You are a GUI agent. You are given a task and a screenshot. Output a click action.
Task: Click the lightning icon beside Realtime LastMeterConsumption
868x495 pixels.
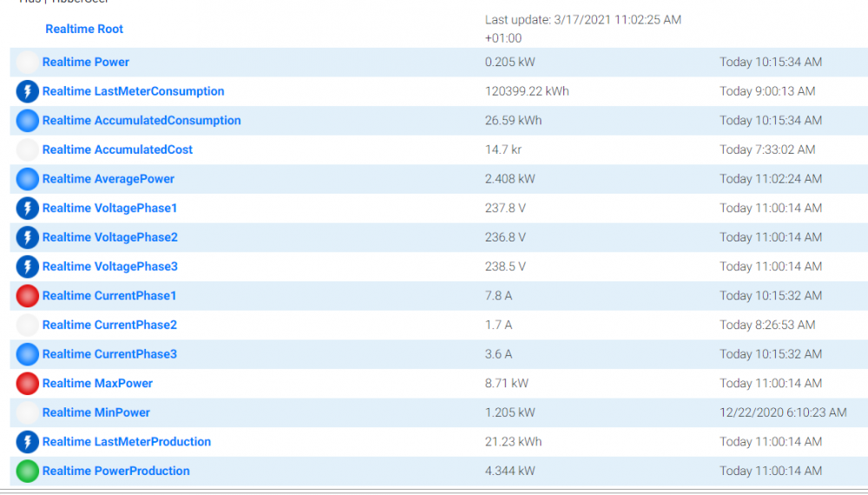click(x=28, y=91)
